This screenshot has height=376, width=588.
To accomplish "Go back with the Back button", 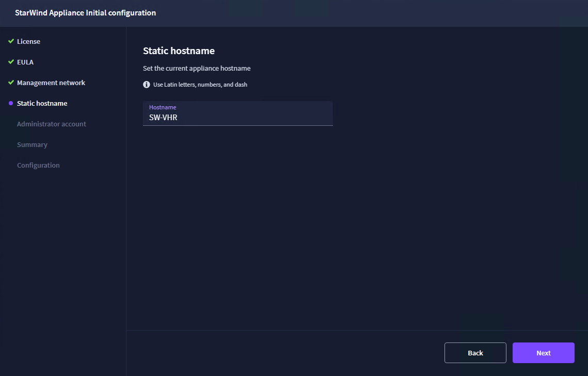I will click(x=475, y=353).
